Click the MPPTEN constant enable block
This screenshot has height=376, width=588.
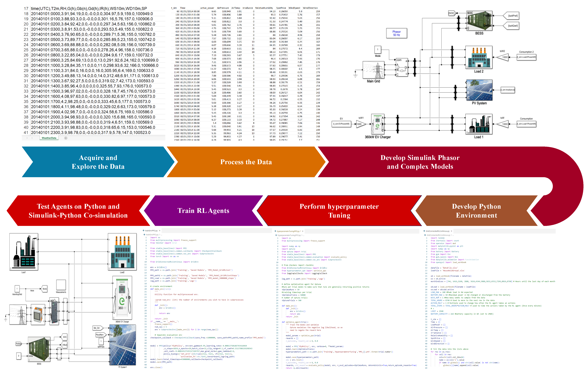pyautogui.click(x=101, y=341)
